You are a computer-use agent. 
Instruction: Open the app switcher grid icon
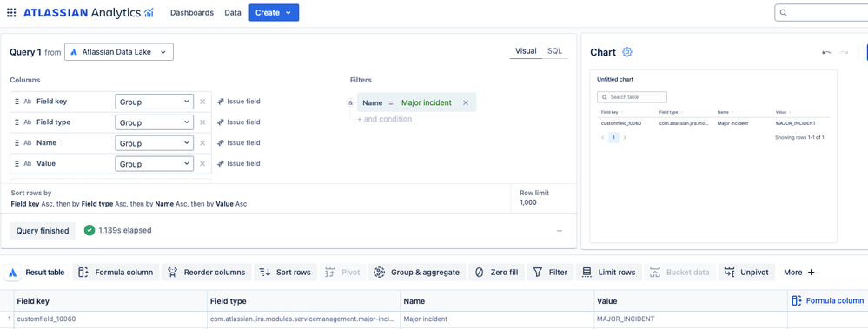pyautogui.click(x=11, y=13)
